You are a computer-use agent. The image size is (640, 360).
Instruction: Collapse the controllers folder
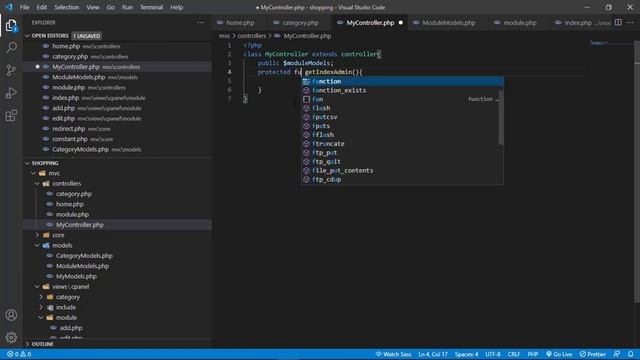(x=37, y=184)
